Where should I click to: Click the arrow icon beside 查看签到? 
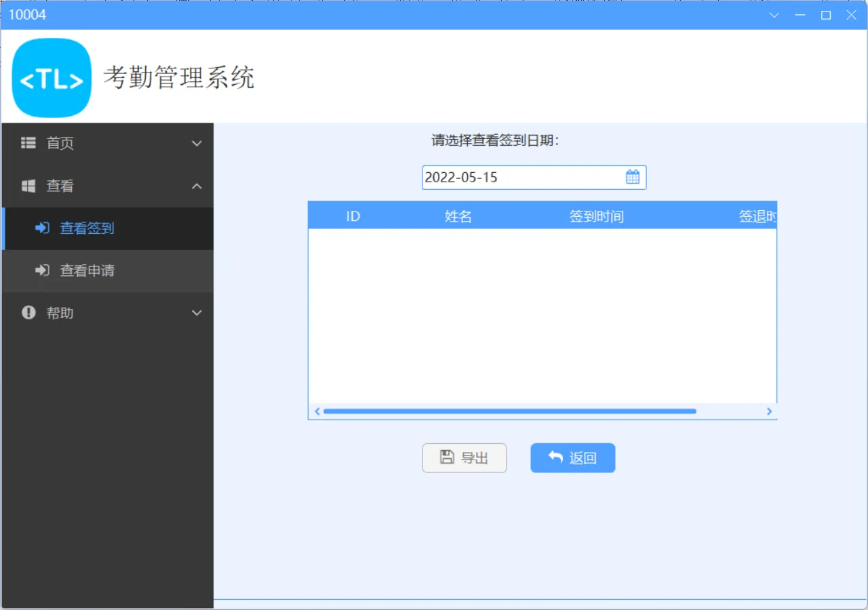tap(42, 228)
